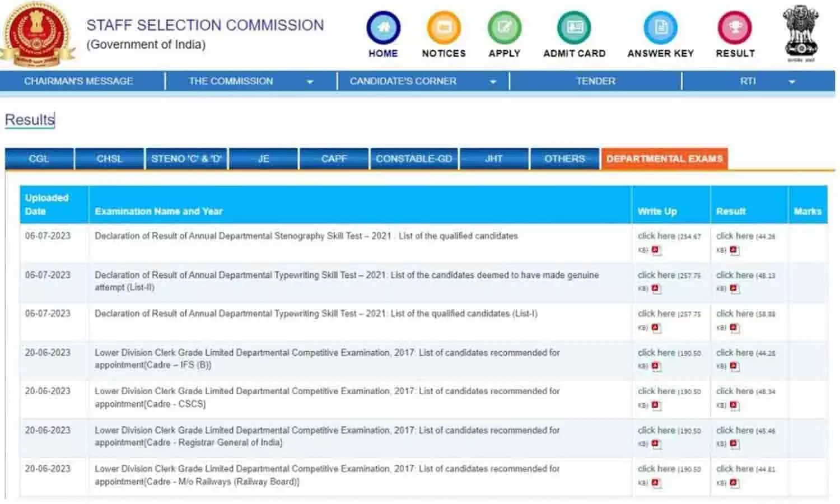Click the Tender menu item
The width and height of the screenshot is (840, 504).
[595, 81]
